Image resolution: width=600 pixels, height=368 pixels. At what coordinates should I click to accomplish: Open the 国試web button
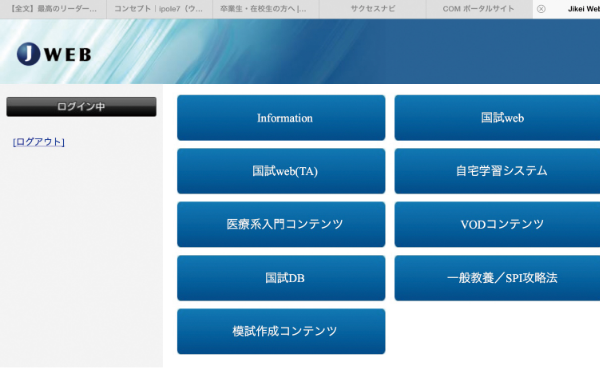pyautogui.click(x=497, y=118)
